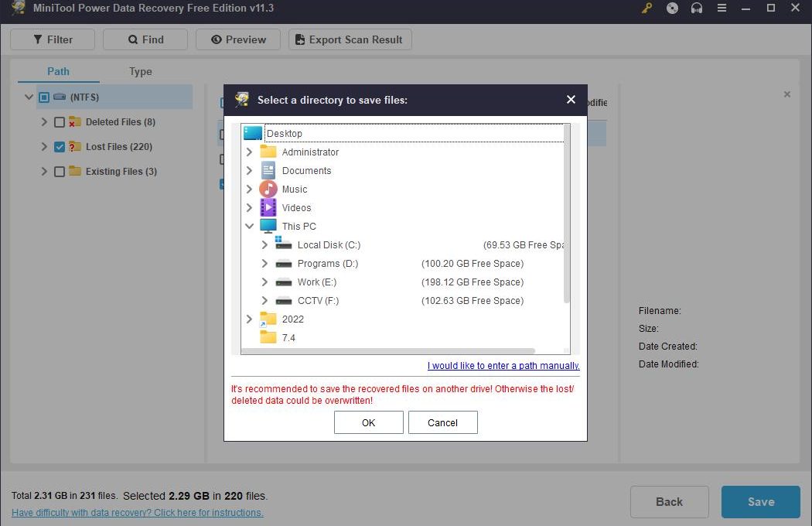This screenshot has height=526, width=812.
Task: Click the Preview toolbar button
Action: point(238,39)
